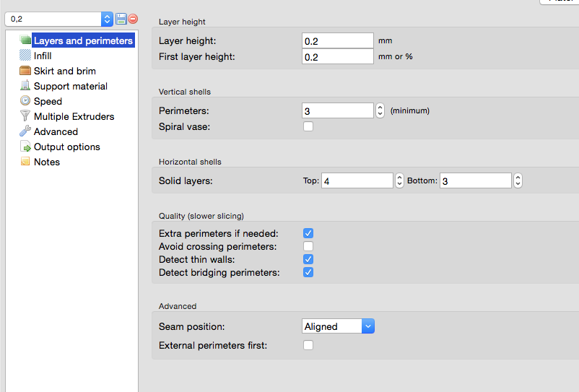The width and height of the screenshot is (579, 392).
Task: Toggle Avoid crossing perimeters checkbox
Action: [x=308, y=246]
